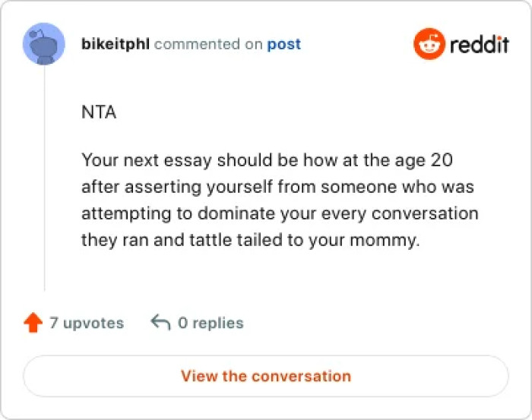The width and height of the screenshot is (532, 420).
Task: Open the blue "post" link
Action: (283, 44)
